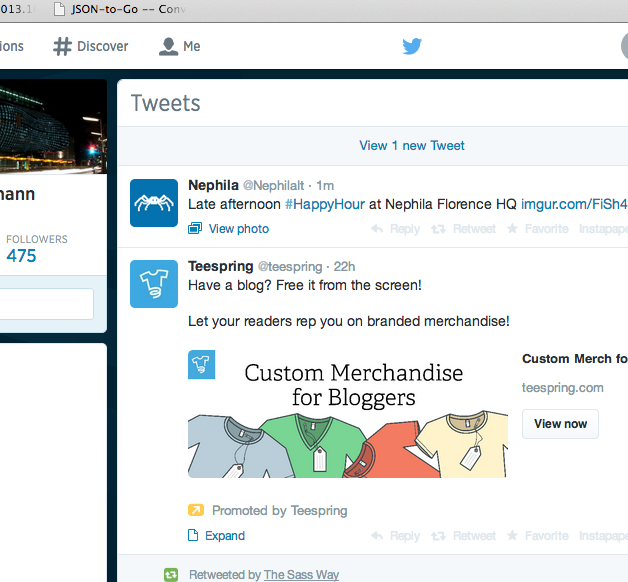Open the imgur.com link in the Nephila tweet
The width and height of the screenshot is (628, 582).
[x=574, y=204]
